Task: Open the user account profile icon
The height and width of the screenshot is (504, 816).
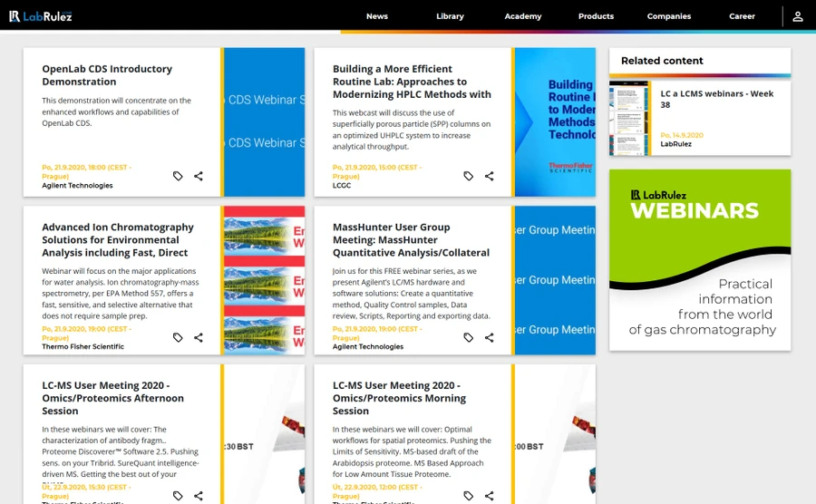Action: pos(797,16)
